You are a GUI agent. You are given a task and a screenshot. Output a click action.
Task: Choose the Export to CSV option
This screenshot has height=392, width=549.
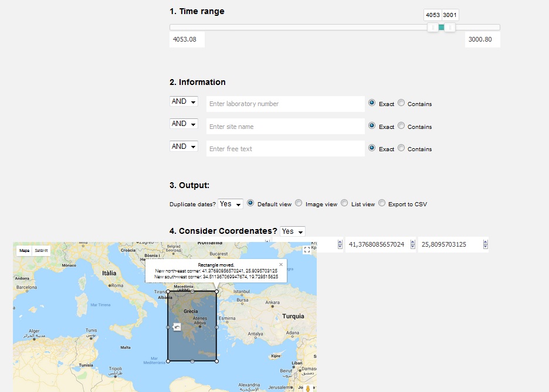point(382,203)
